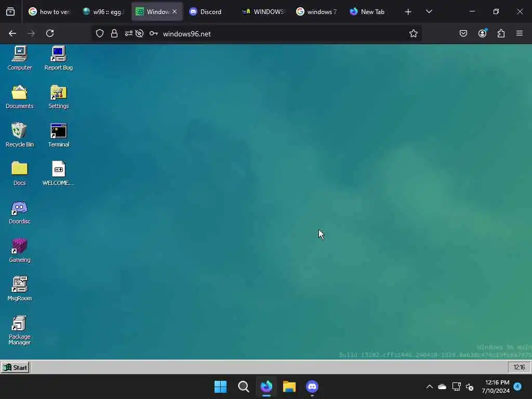Launch the Terminal shortcut
The height and width of the screenshot is (399, 532).
(58, 135)
